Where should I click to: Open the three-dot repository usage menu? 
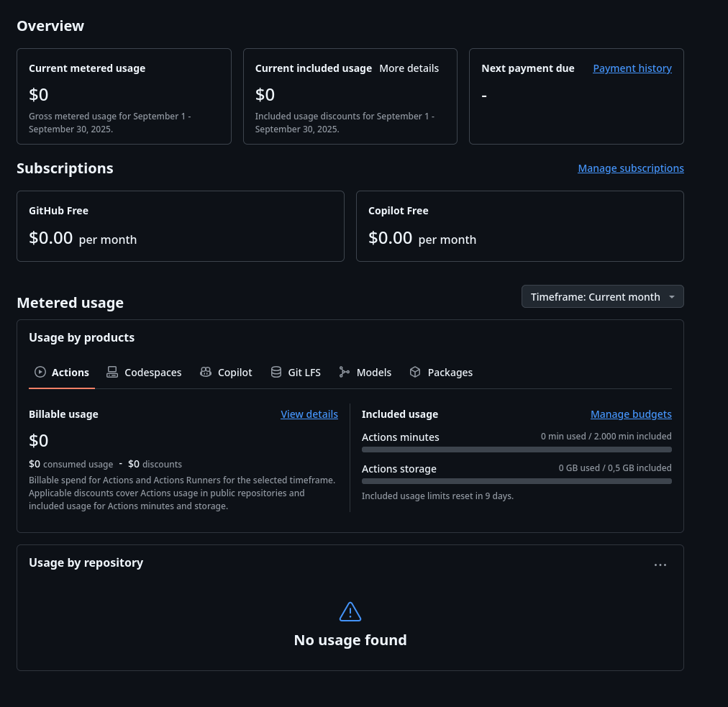[x=660, y=565]
